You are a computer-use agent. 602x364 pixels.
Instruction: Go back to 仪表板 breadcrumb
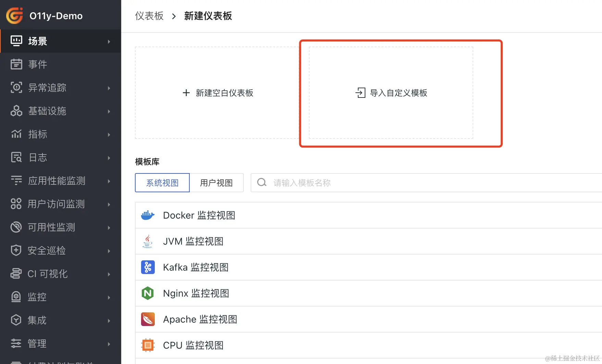pos(149,16)
